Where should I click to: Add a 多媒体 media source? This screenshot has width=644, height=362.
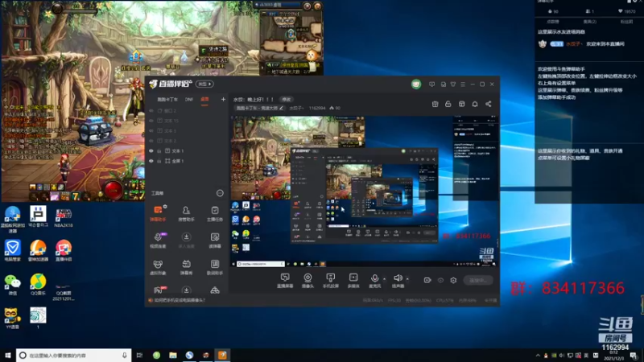pos(353,281)
